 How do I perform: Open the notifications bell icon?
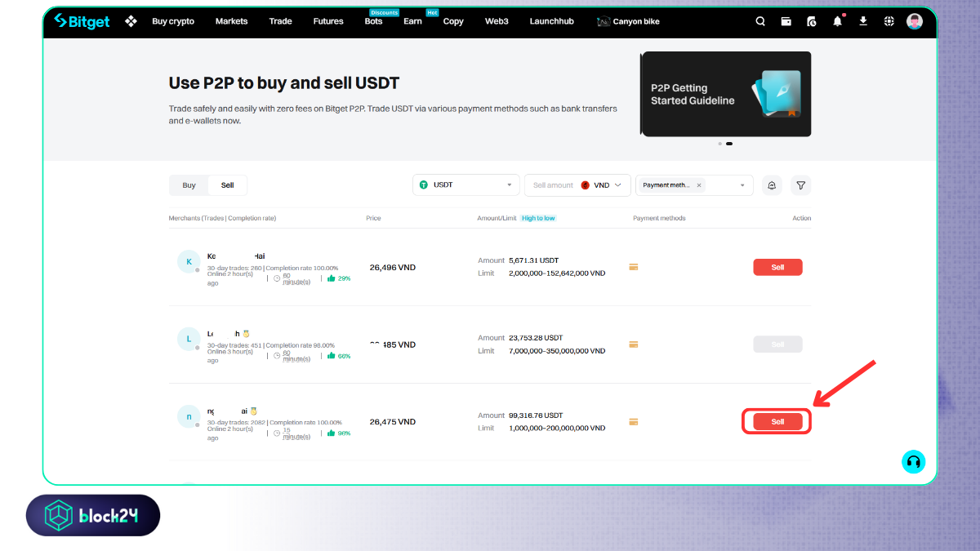837,21
